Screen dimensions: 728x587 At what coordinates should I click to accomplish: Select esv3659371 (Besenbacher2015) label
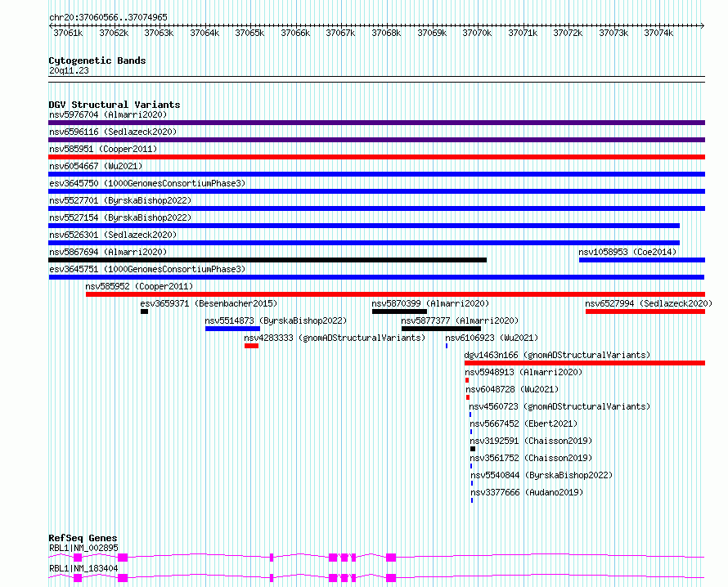209,303
